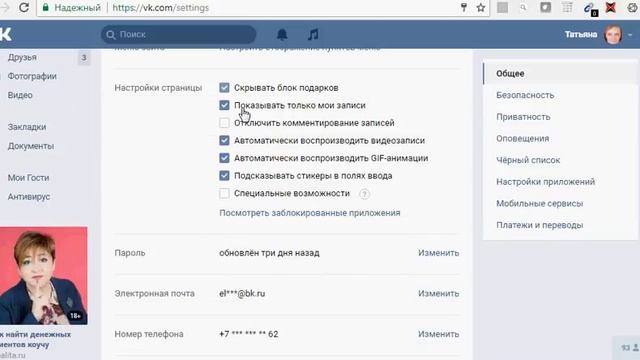Open Видео in left menu
The height and width of the screenshot is (360, 640).
point(20,95)
